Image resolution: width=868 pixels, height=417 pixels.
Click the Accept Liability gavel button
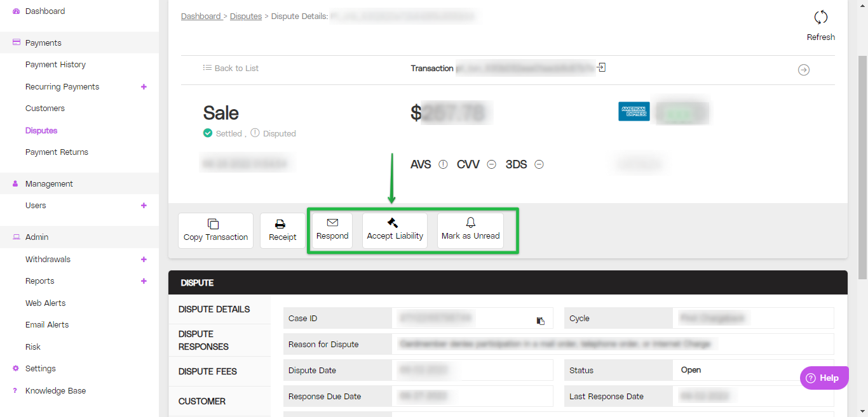395,230
